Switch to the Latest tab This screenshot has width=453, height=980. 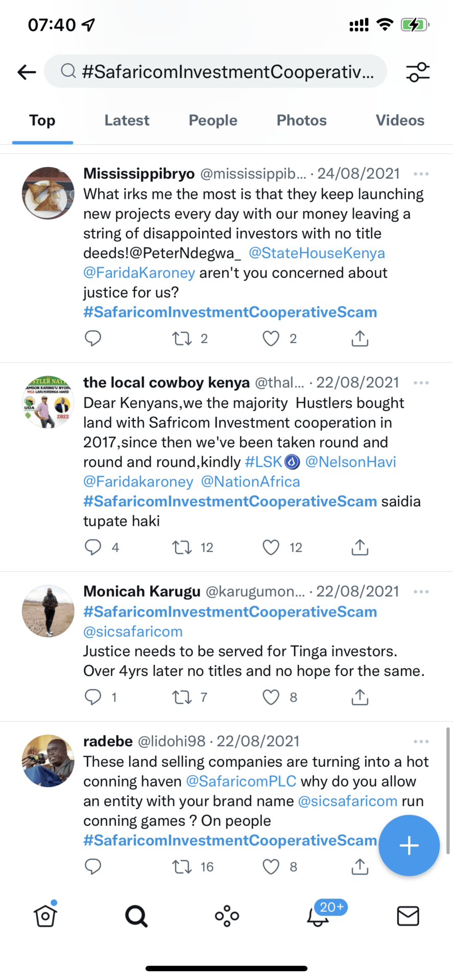point(127,120)
